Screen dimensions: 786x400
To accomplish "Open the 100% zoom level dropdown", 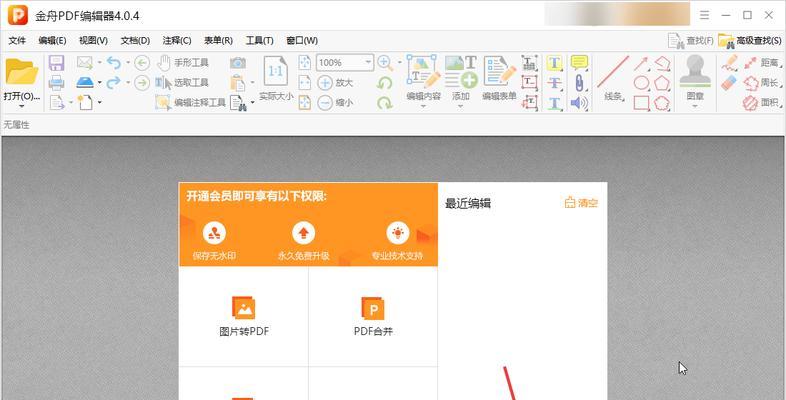I will pyautogui.click(x=368, y=62).
